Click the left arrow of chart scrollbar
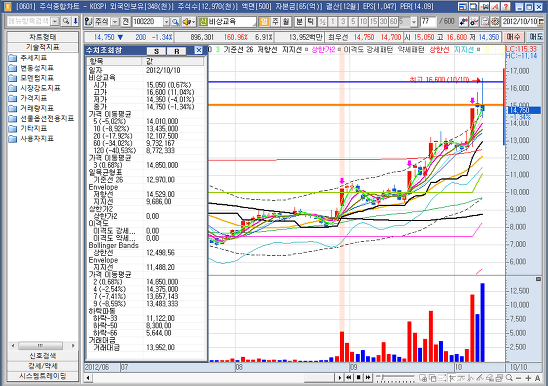 point(88,378)
